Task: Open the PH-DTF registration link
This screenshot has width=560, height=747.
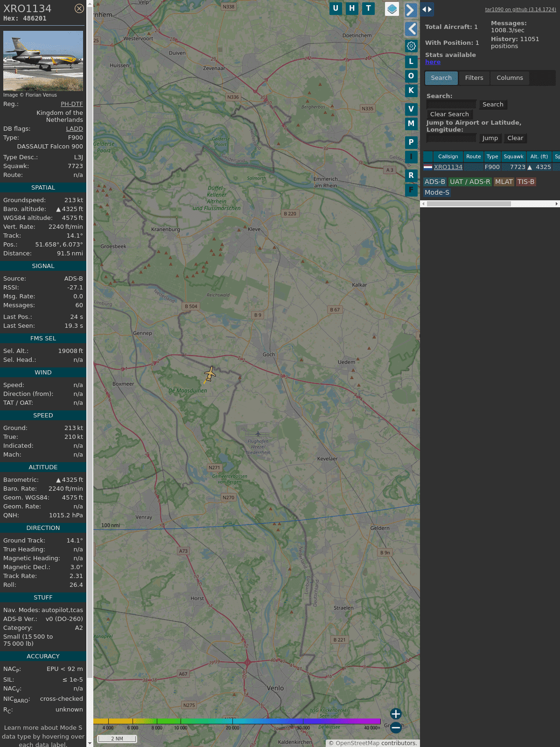Action: (72, 104)
